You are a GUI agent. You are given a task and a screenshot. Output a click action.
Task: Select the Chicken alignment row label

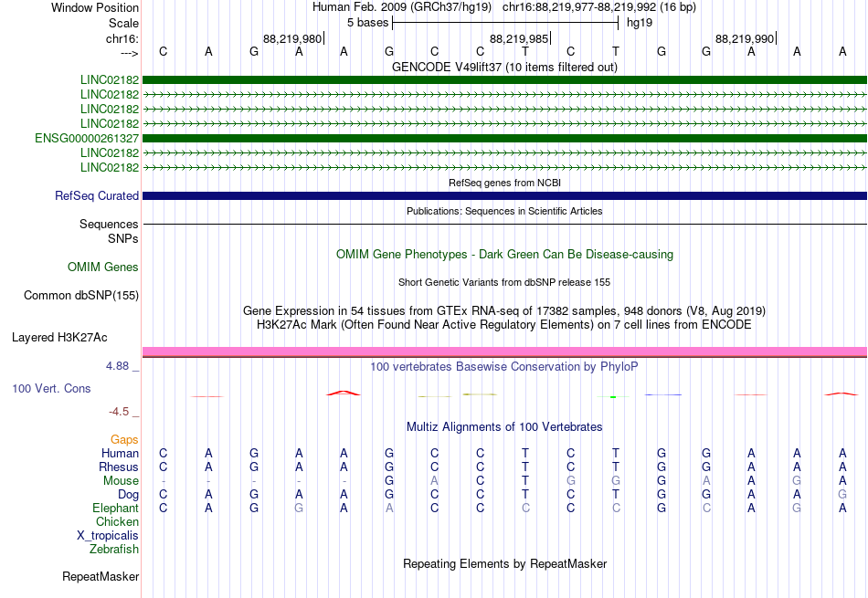coord(117,522)
